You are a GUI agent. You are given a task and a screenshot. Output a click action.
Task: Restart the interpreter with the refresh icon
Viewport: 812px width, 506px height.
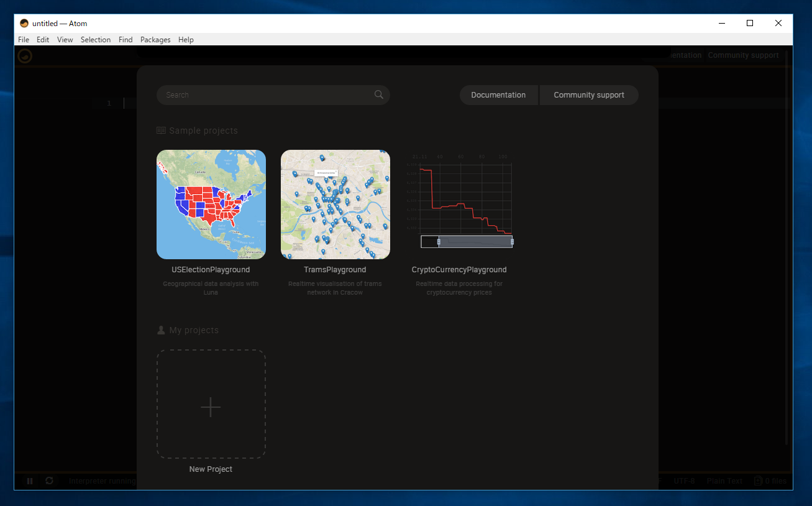coord(49,481)
